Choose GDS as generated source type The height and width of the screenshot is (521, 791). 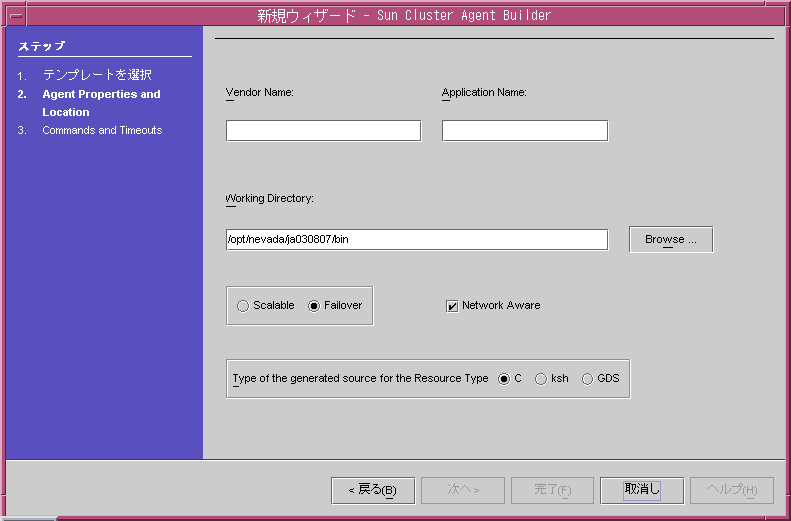pyautogui.click(x=600, y=379)
